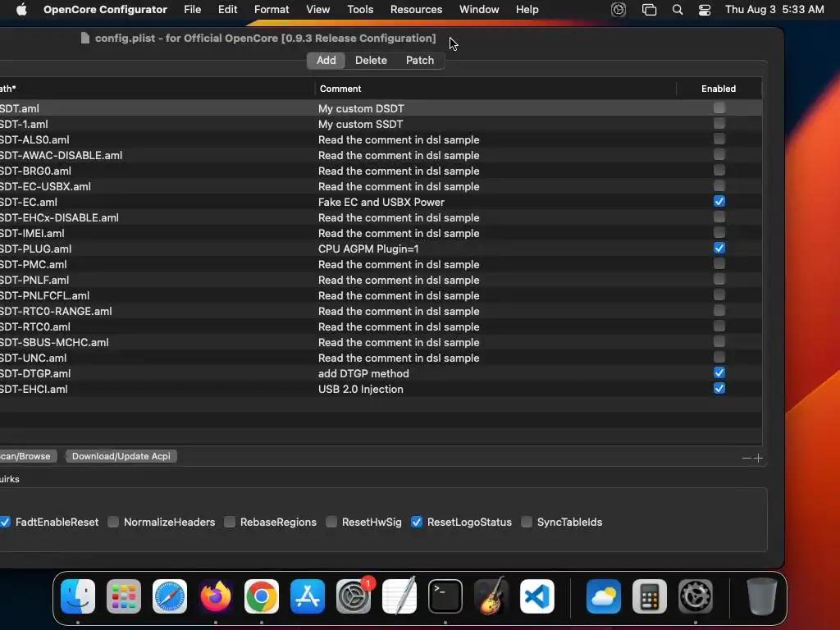Launch Safari from the dock
Screen dimensions: 840x630
pos(170,596)
